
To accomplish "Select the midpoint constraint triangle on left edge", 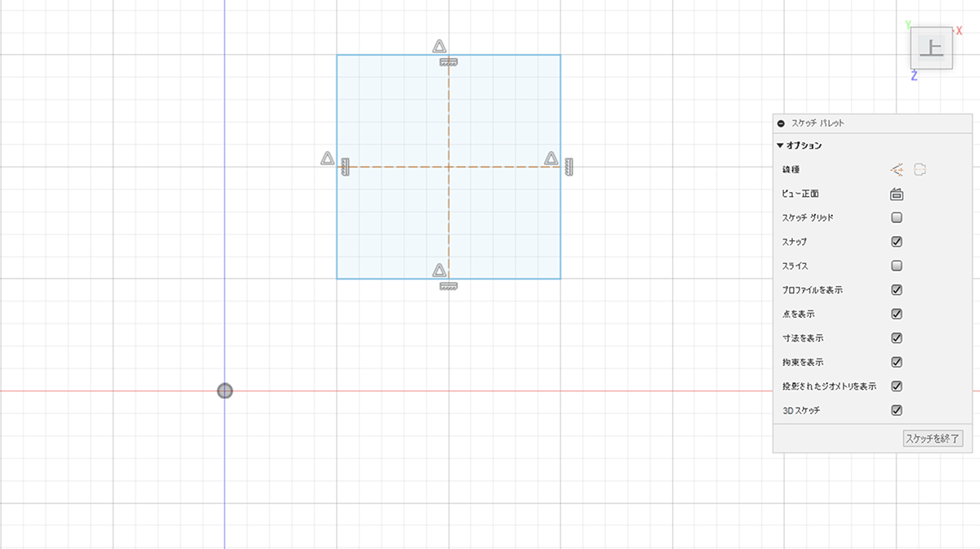I will (327, 158).
